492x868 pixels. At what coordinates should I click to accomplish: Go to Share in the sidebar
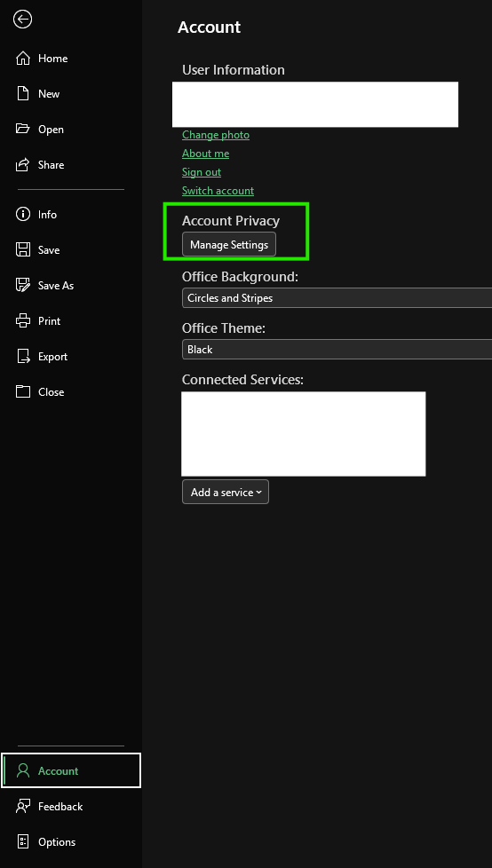[x=71, y=164]
